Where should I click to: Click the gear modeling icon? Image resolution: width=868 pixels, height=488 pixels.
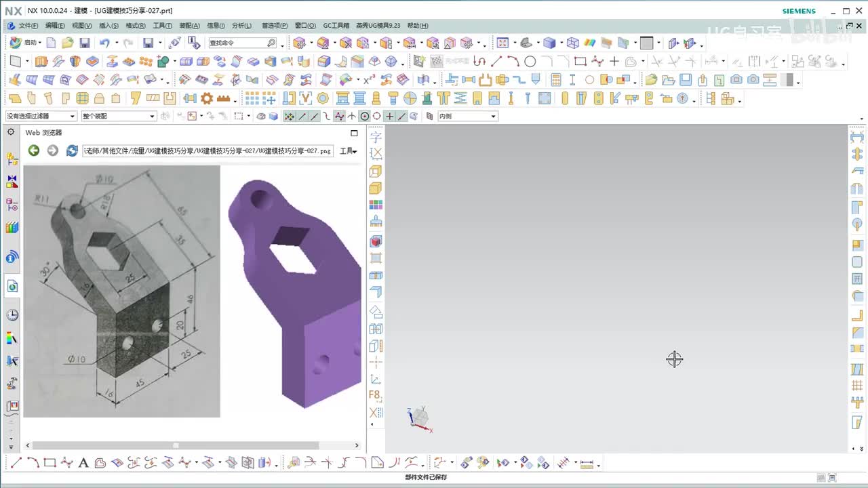207,98
